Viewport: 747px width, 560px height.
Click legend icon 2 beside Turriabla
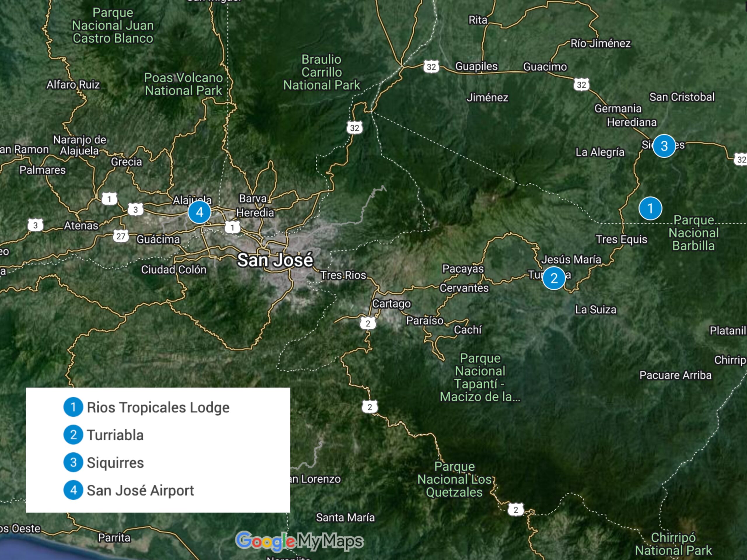click(x=73, y=434)
